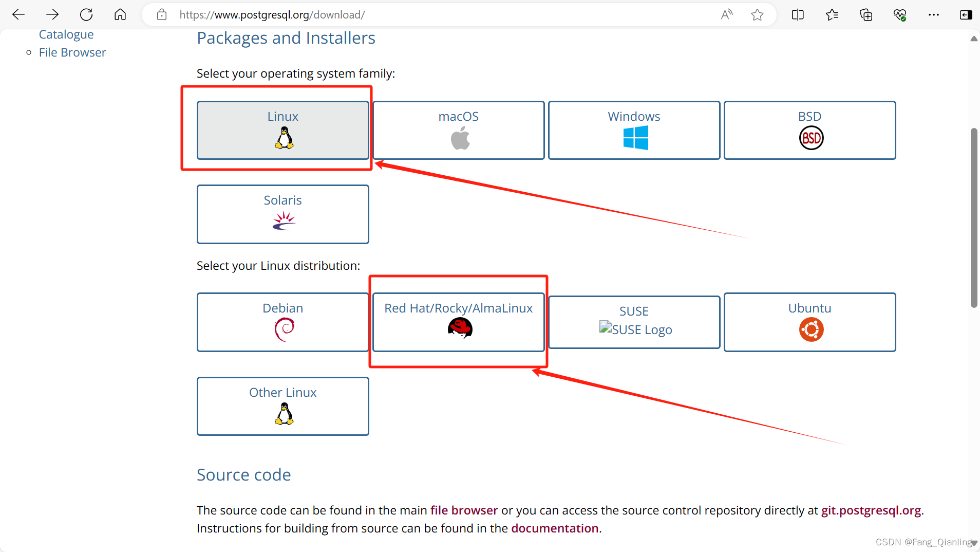Select the Solaris operating system button

click(x=283, y=214)
